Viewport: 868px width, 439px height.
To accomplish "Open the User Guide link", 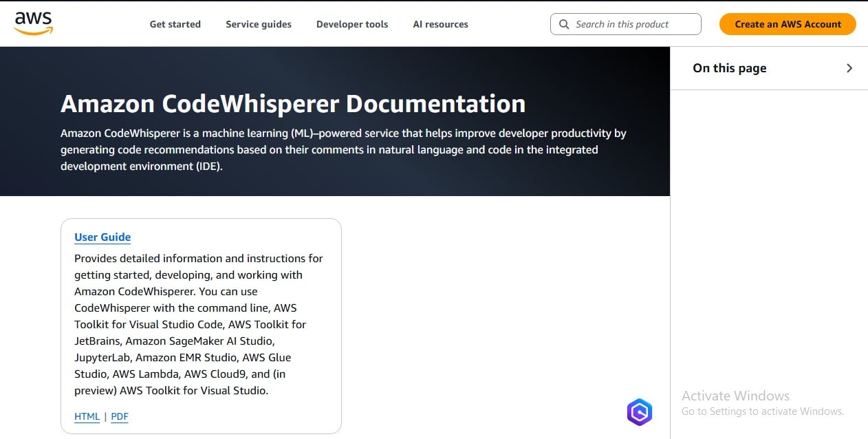I will click(x=102, y=237).
